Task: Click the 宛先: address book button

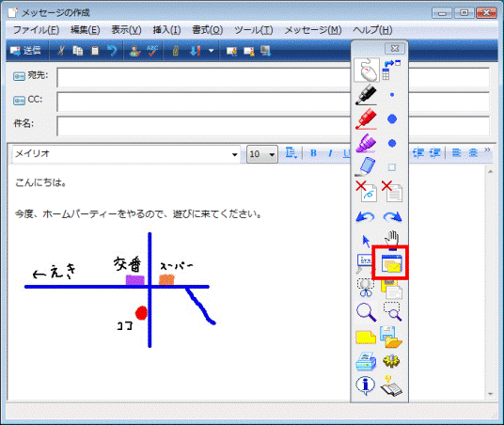Action: [30, 75]
